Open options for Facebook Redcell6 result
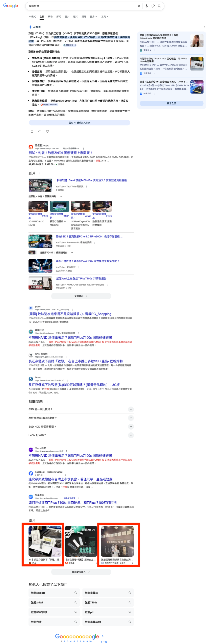The image size is (222, 644). tap(65, 475)
